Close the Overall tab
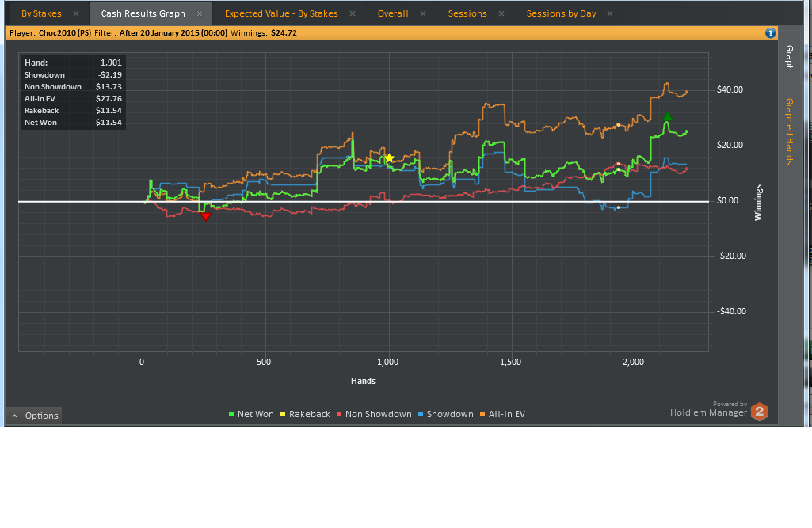The image size is (812, 528). (423, 13)
